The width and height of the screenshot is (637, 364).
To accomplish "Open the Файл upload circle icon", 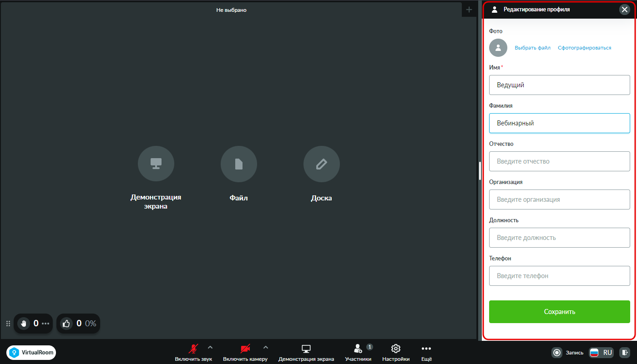I will [239, 164].
